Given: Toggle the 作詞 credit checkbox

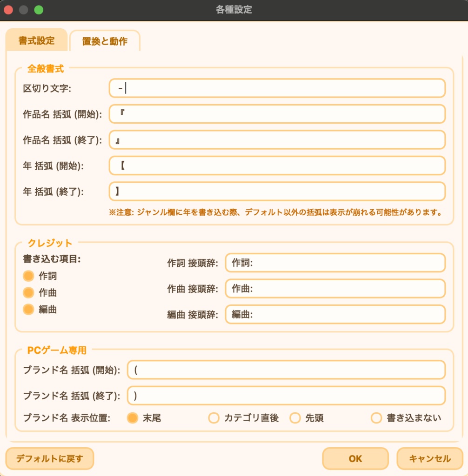Looking at the screenshot, I should (28, 276).
